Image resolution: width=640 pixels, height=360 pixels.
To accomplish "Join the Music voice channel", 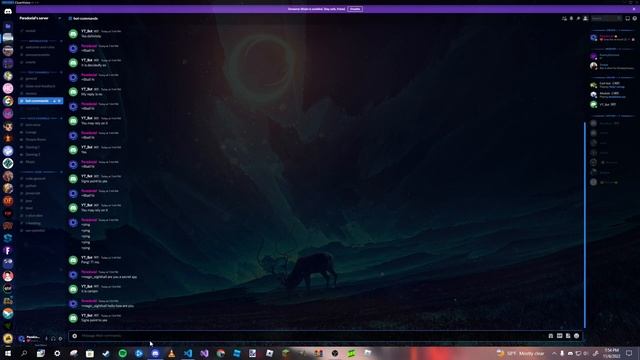I will click(40, 162).
